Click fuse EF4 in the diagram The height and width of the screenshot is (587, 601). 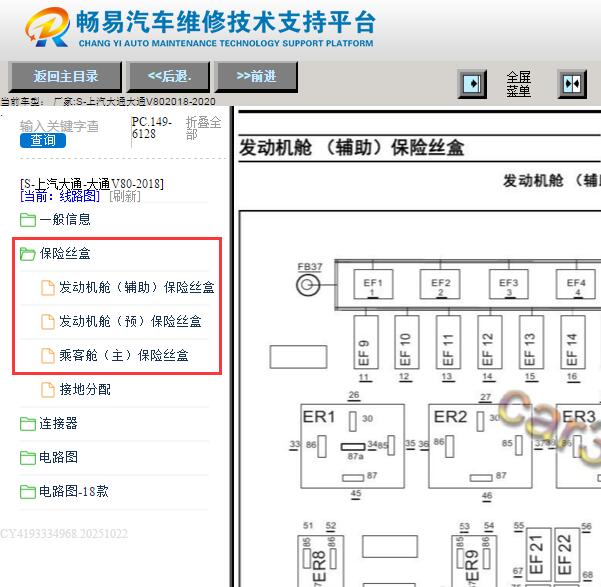[576, 284]
